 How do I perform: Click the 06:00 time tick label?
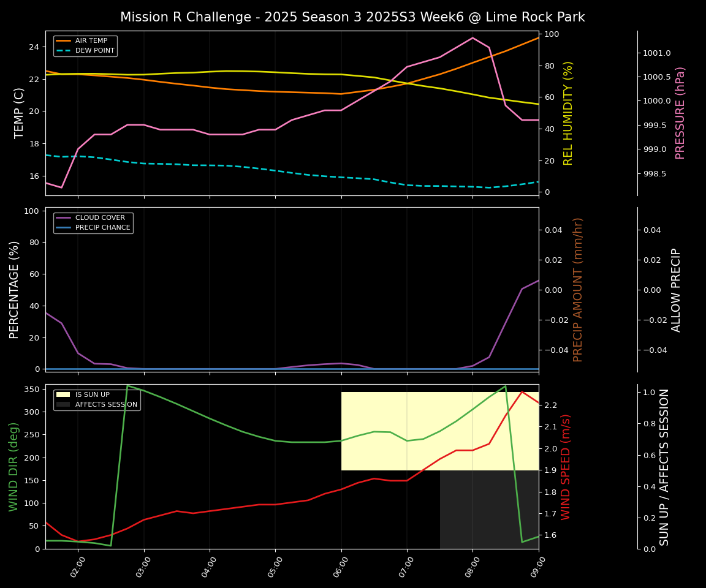pos(341,566)
